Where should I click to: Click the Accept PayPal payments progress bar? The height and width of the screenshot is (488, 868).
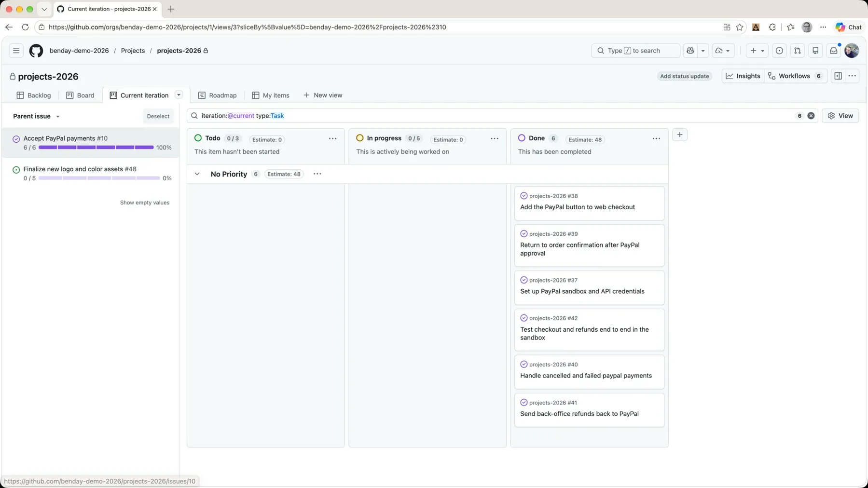(96, 148)
